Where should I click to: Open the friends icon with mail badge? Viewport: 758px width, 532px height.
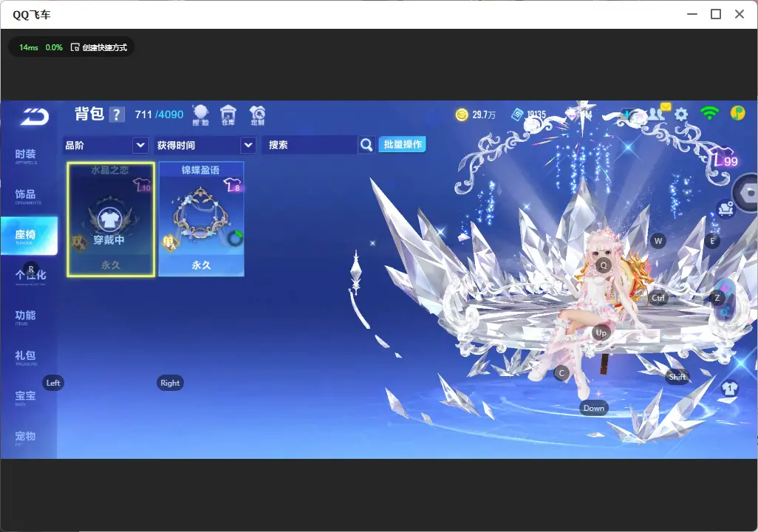coord(658,112)
